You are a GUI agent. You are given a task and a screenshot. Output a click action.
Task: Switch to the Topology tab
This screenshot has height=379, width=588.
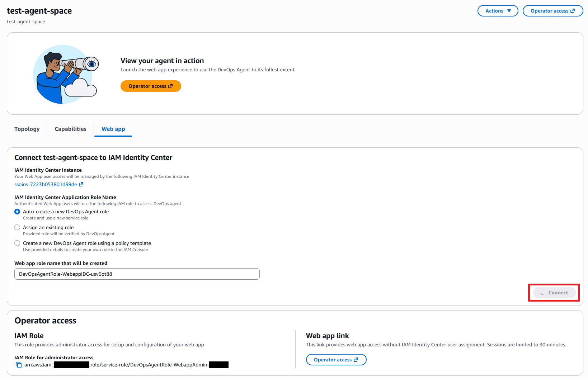click(27, 129)
